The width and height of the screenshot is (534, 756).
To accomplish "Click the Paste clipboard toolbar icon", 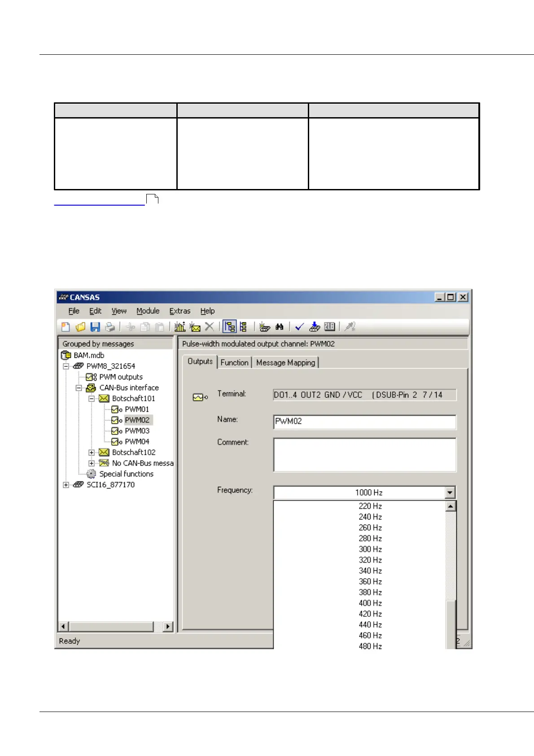I will (159, 327).
